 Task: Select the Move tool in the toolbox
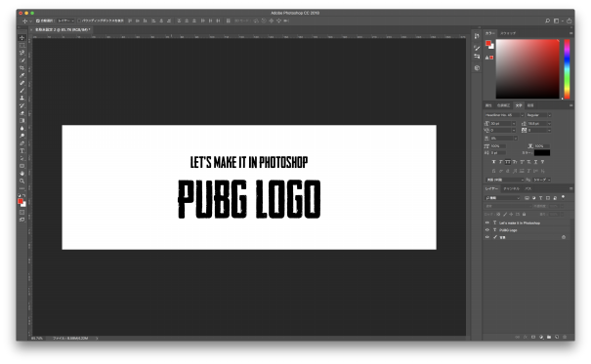tap(21, 38)
